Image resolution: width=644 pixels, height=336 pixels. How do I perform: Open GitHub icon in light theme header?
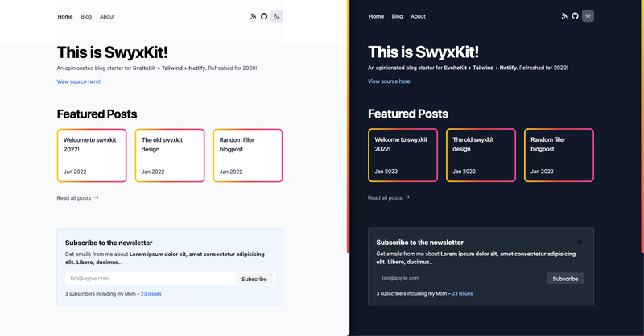tap(264, 16)
